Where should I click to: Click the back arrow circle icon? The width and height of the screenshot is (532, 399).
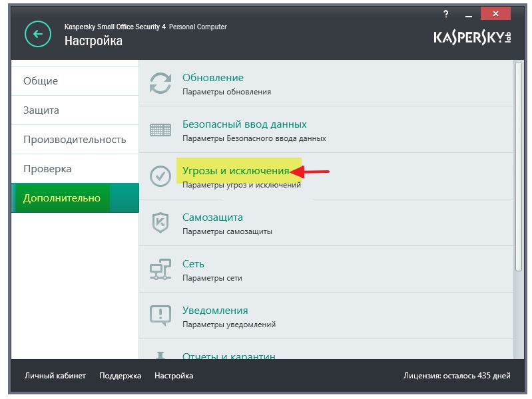click(x=38, y=34)
